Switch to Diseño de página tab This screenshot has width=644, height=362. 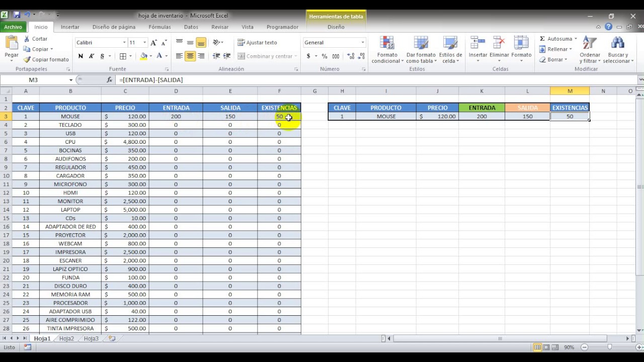click(x=114, y=27)
